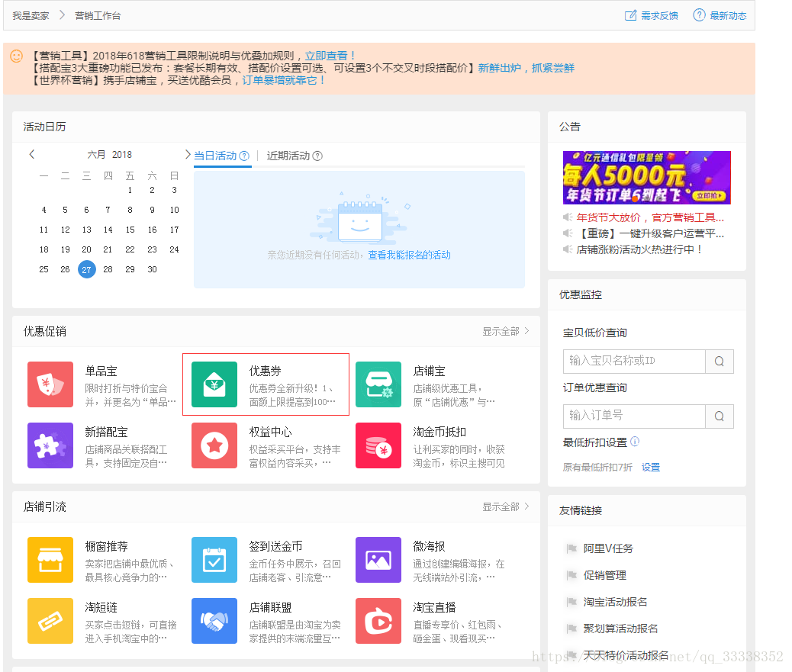Click 我是卖家 breadcrumb
This screenshot has height=672, width=792.
pyautogui.click(x=31, y=16)
